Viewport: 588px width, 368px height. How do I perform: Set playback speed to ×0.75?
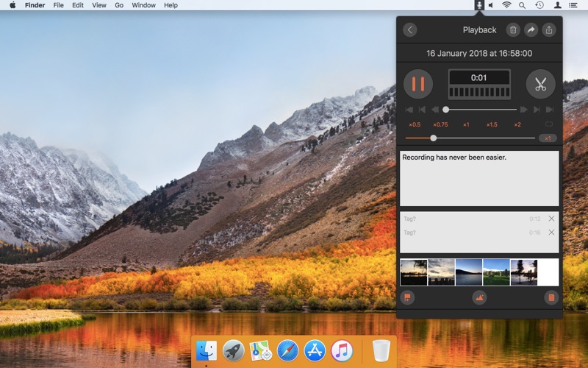click(440, 124)
